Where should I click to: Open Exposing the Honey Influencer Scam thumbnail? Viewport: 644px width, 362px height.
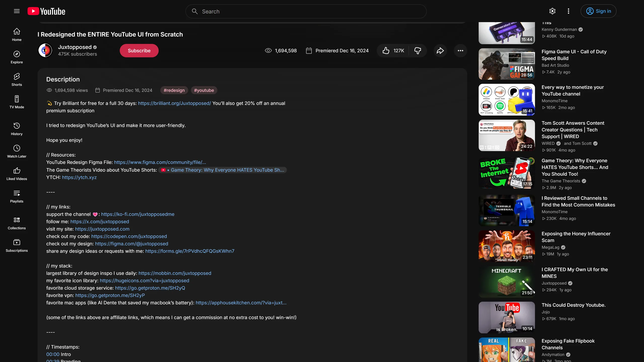coord(507,246)
